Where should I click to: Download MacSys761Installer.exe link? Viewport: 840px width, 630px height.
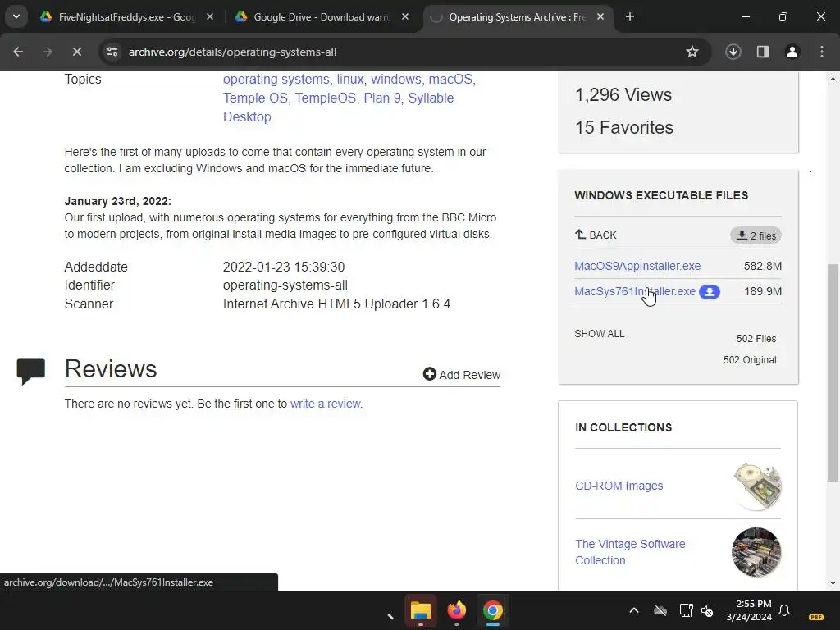pyautogui.click(x=635, y=291)
